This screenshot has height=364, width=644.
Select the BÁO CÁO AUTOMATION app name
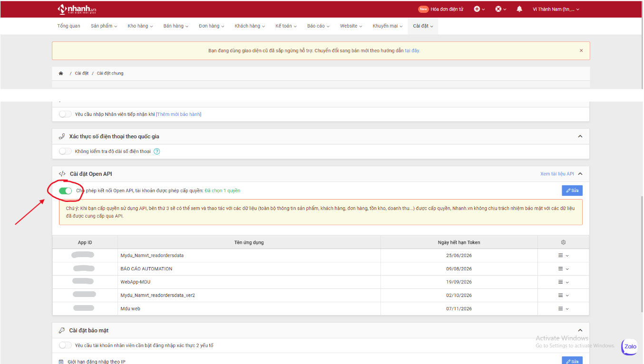point(146,269)
